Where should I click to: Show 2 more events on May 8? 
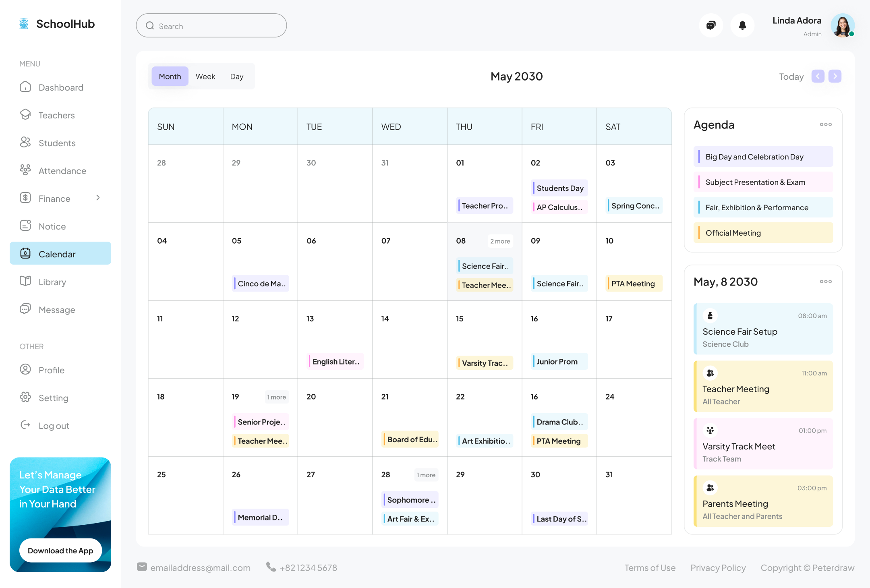point(500,241)
